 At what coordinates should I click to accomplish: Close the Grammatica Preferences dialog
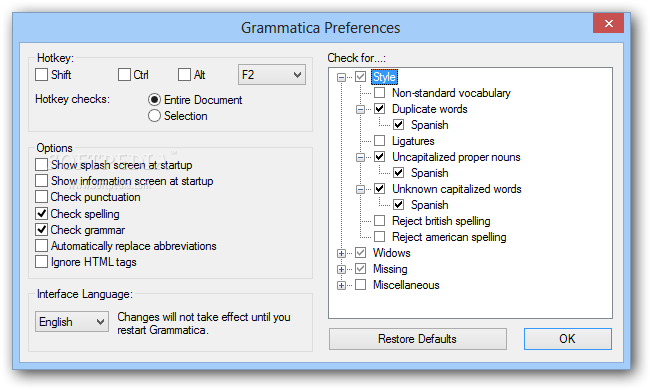point(608,23)
